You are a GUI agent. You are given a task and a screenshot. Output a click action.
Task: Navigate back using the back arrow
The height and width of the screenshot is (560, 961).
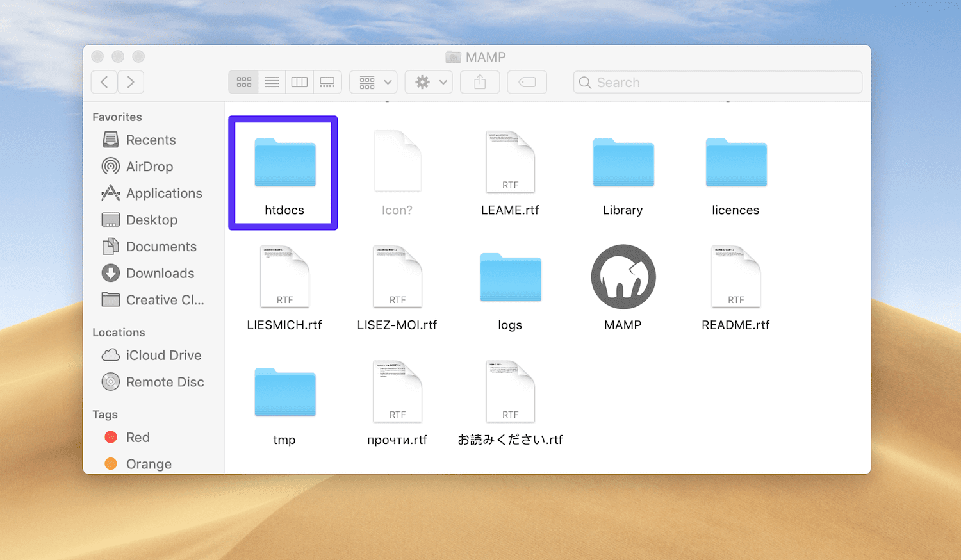click(104, 81)
